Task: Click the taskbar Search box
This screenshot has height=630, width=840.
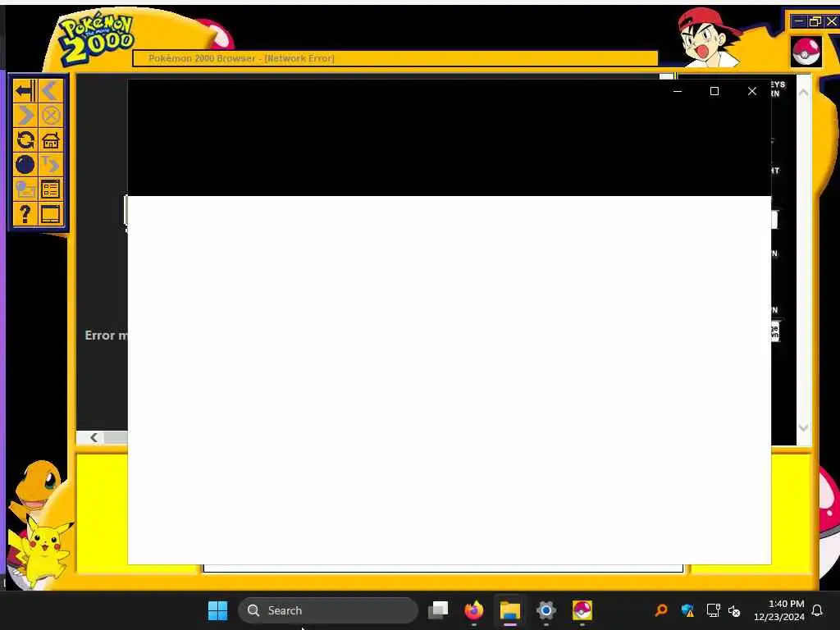Action: (328, 610)
